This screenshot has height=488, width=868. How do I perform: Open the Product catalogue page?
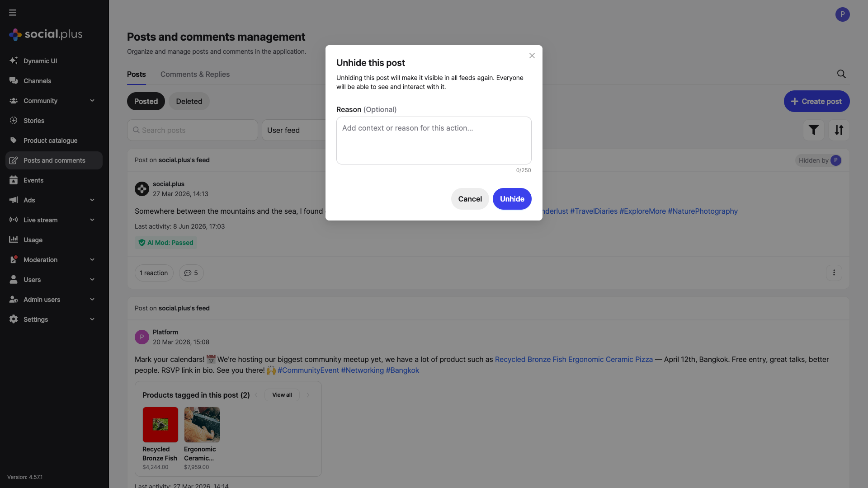coord(54,141)
